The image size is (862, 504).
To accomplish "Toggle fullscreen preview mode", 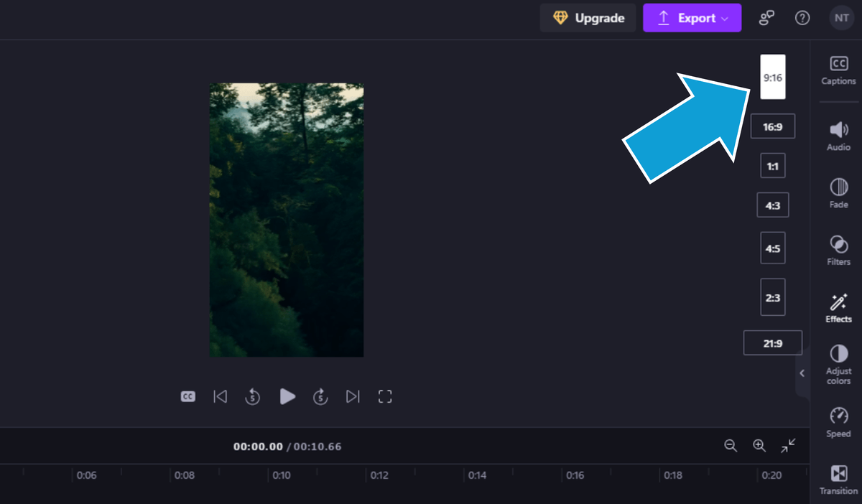I will 385,396.
